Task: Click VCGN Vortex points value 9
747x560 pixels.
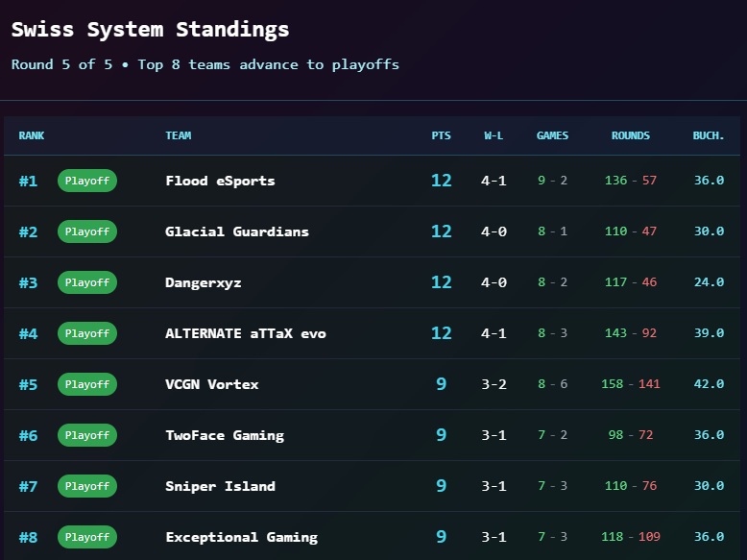Action: pos(441,384)
